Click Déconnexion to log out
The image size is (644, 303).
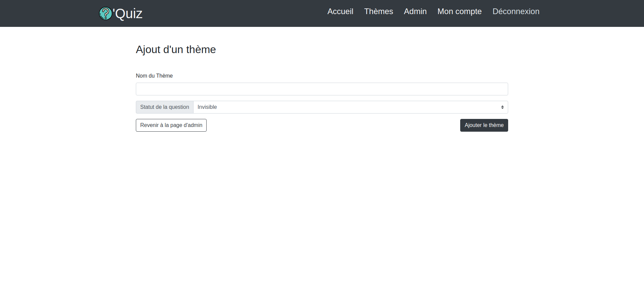[x=516, y=11]
